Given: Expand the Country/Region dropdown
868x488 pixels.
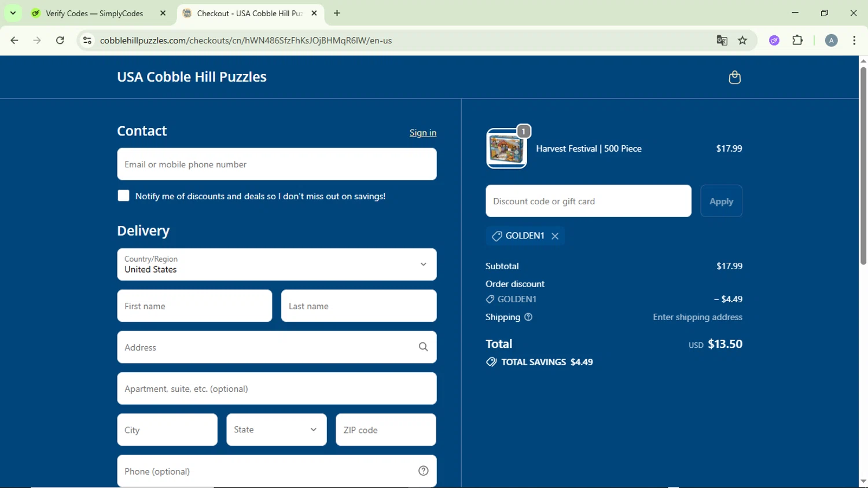Looking at the screenshot, I should 277,265.
